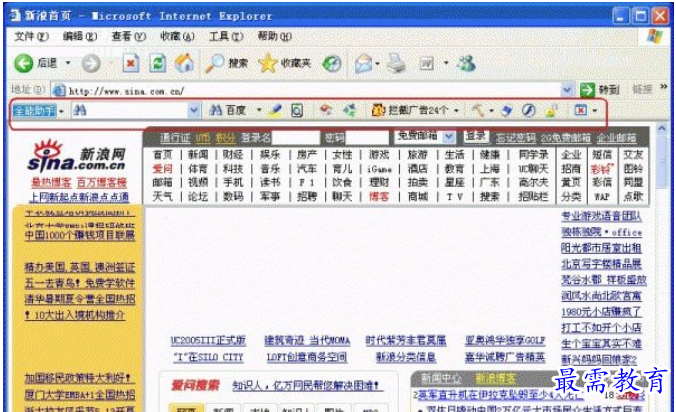This screenshot has height=412, width=676.
Task: Click the Sina 新浪网 logo
Action: point(78,156)
